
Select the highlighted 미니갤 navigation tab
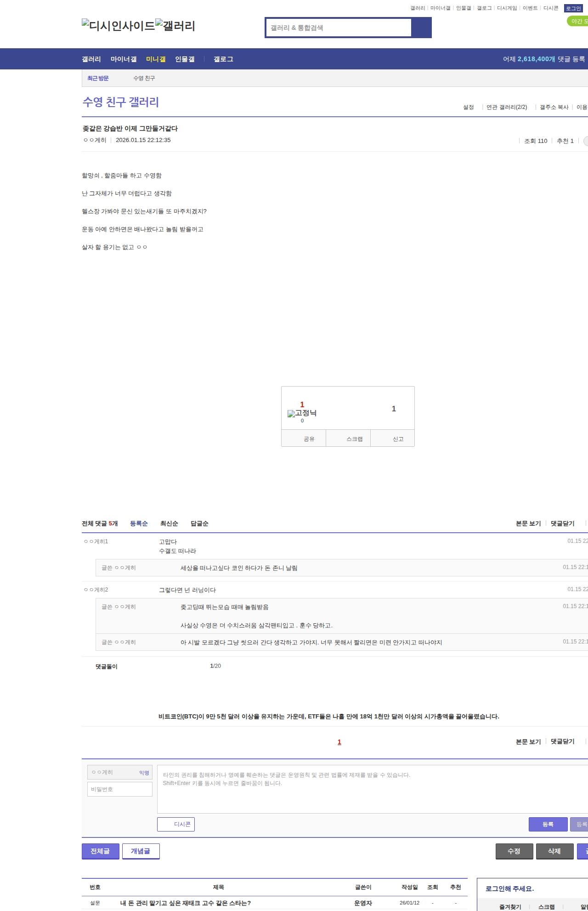tap(156, 59)
